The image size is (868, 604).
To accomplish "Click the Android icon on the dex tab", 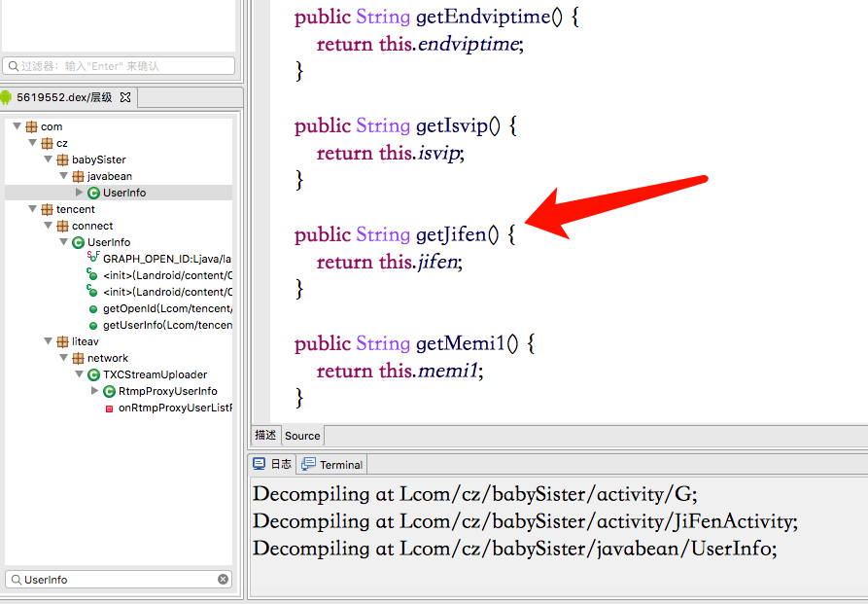I will [6, 97].
